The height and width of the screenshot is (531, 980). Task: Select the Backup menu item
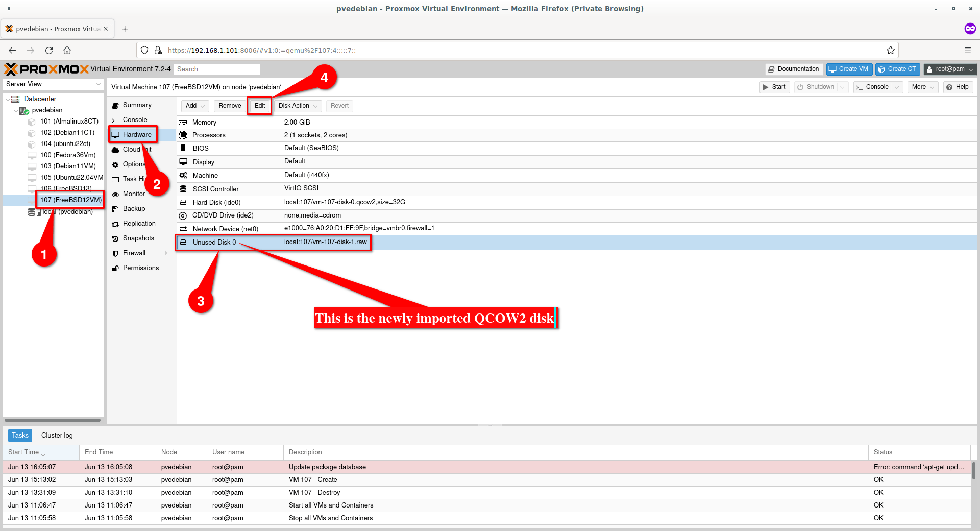click(134, 208)
